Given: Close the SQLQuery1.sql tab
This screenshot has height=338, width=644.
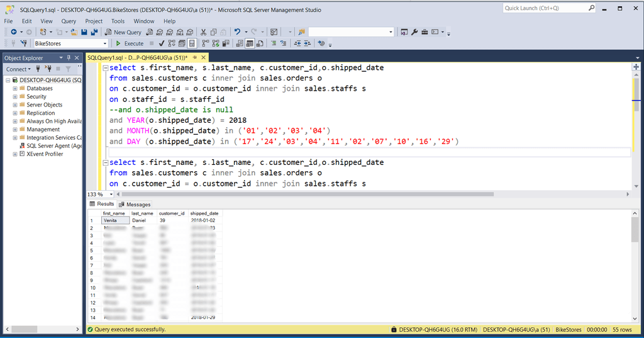Looking at the screenshot, I should tap(203, 57).
